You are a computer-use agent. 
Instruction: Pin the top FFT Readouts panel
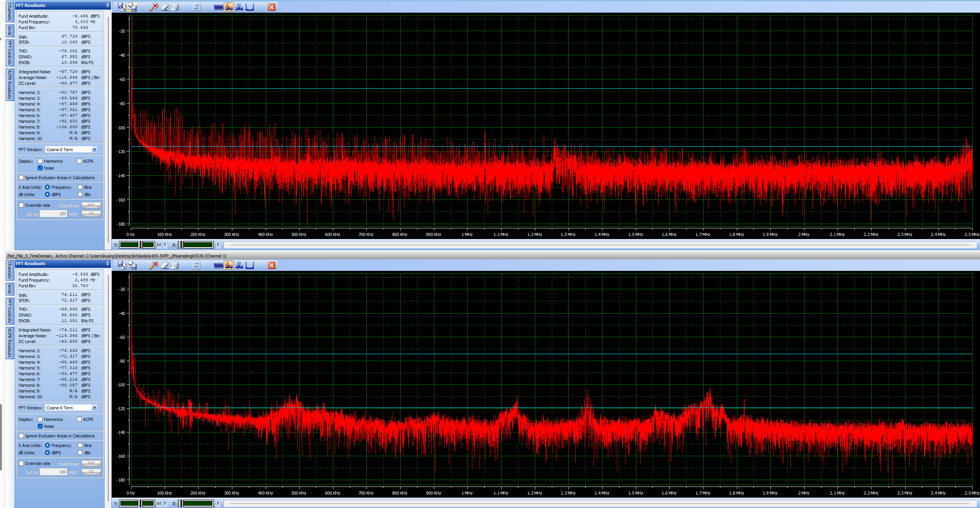108,5
